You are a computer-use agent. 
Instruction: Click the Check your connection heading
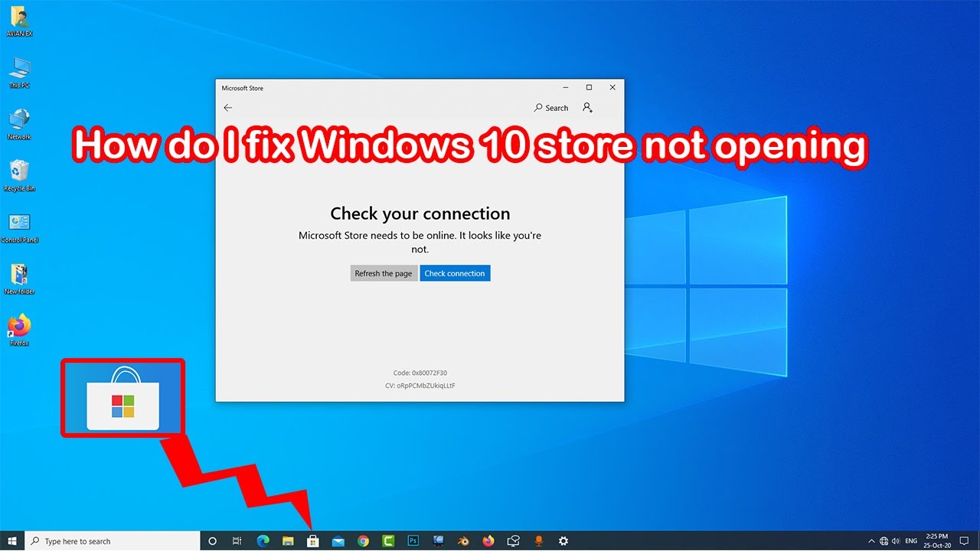[420, 214]
